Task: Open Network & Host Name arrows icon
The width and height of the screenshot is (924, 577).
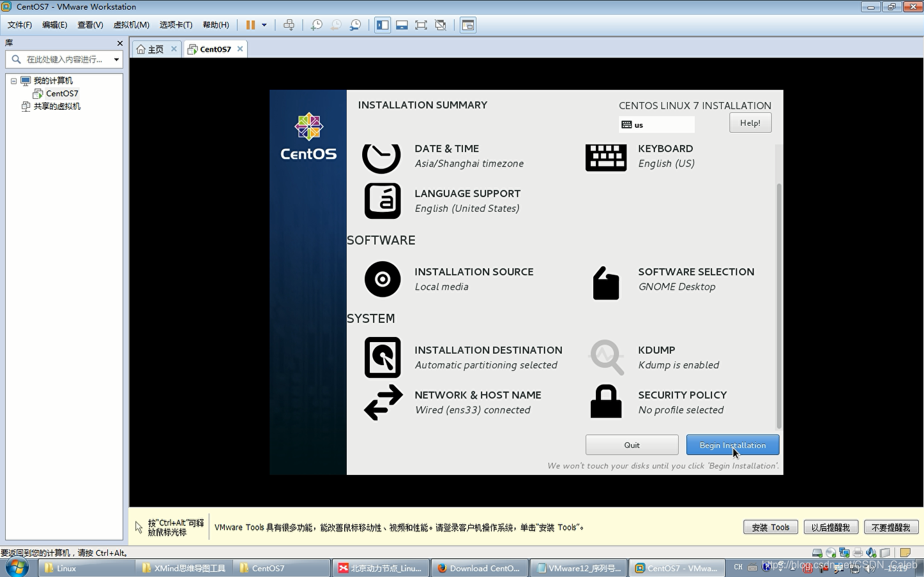Action: pos(383,402)
